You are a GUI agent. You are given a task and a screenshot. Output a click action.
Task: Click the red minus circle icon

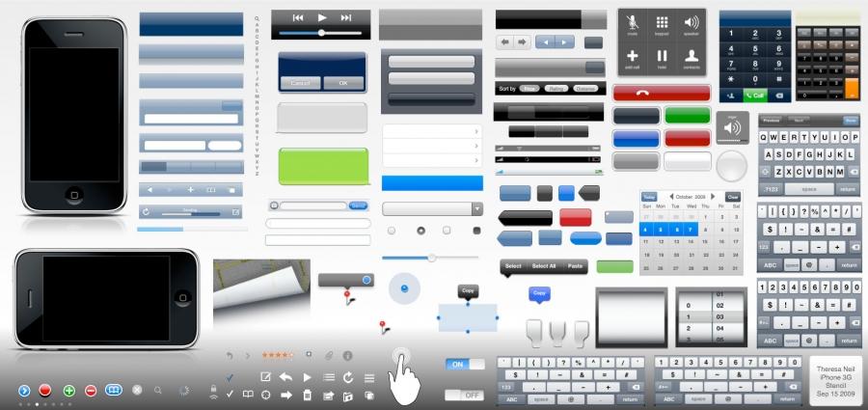tap(91, 391)
